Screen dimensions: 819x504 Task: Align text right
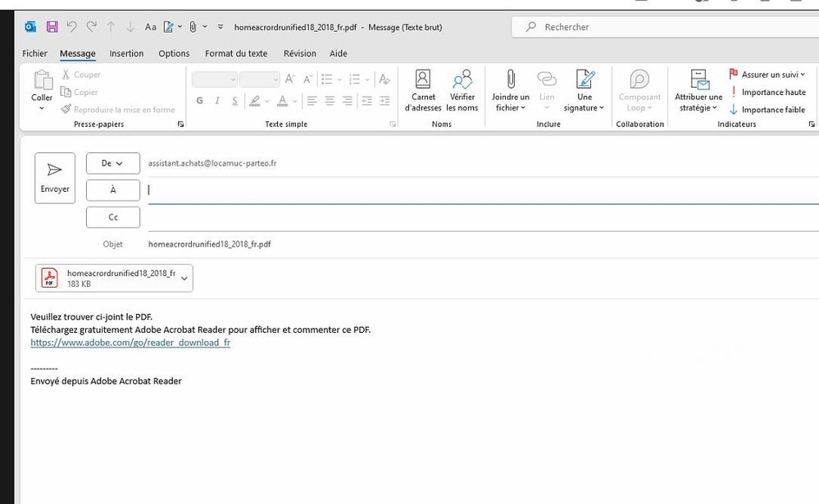(x=348, y=101)
